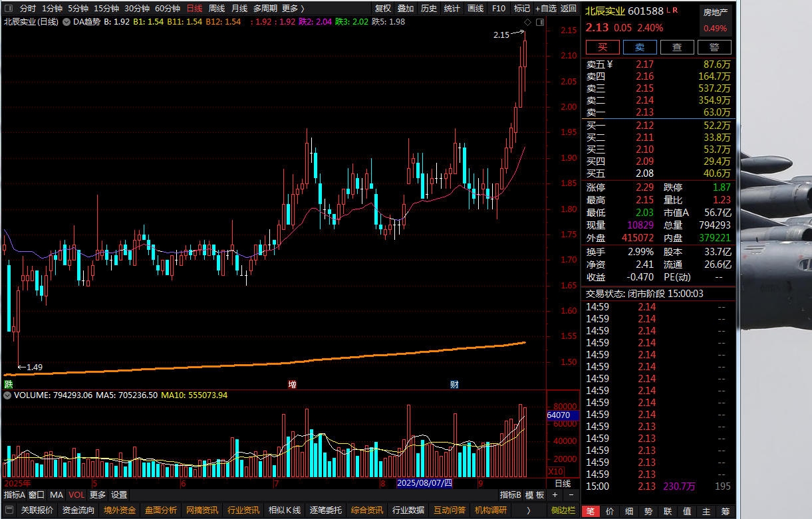This screenshot has width=812, height=519.
Task: Switch to 月线 monthly chart
Action: (x=239, y=9)
